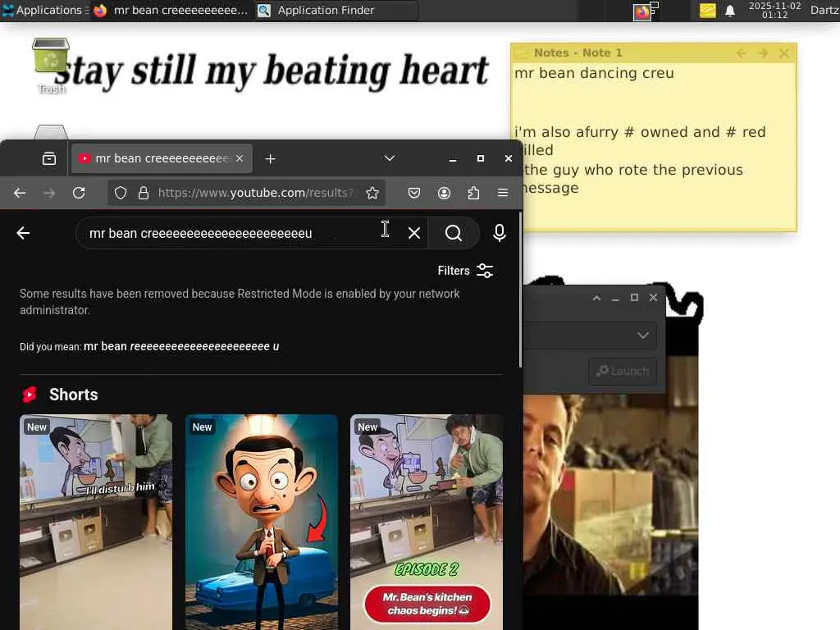Go to the next note in Notes window
840x630 pixels.
tap(762, 52)
